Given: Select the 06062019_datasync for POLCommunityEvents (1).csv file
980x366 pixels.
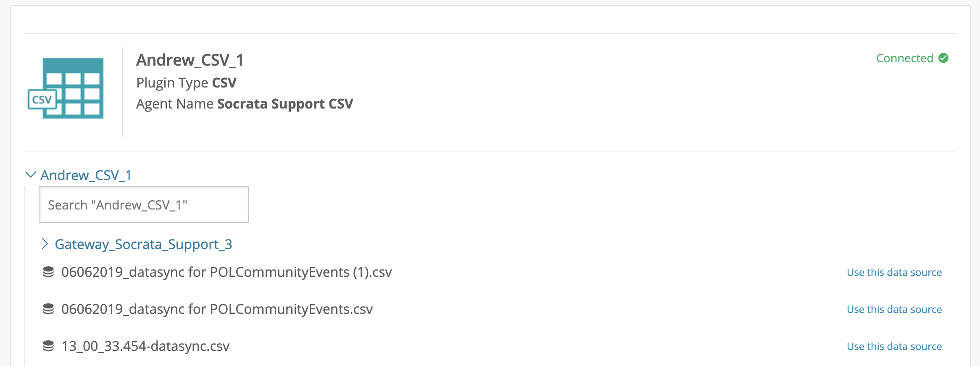Looking at the screenshot, I should tap(227, 272).
